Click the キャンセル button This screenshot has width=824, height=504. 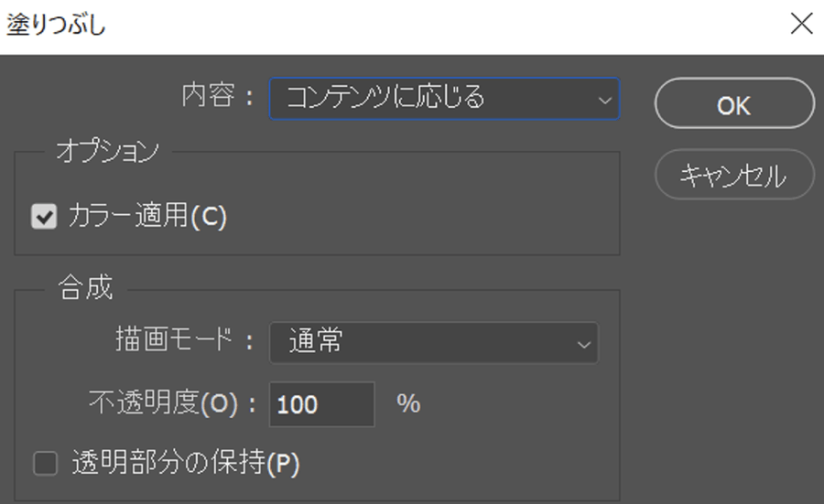pos(733,174)
